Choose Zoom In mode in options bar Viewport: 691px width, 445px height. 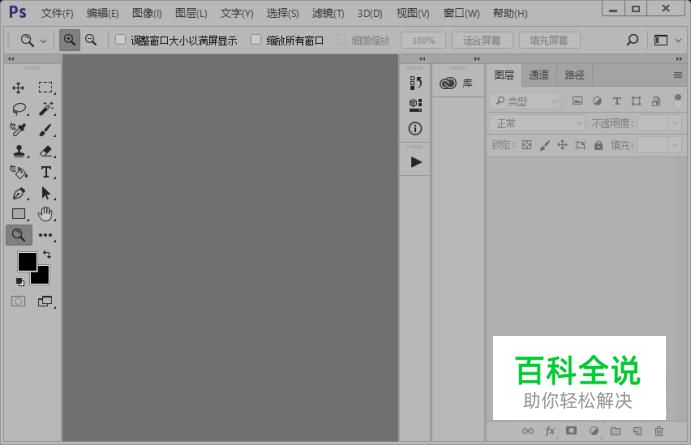pyautogui.click(x=69, y=40)
